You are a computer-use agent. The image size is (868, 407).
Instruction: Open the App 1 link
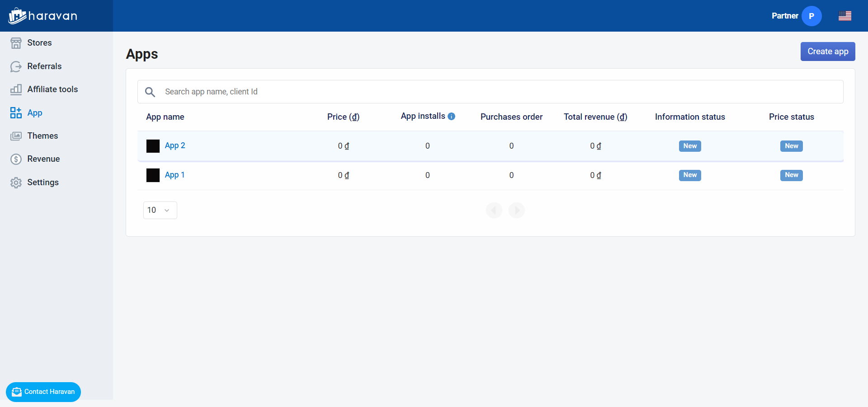tap(175, 175)
